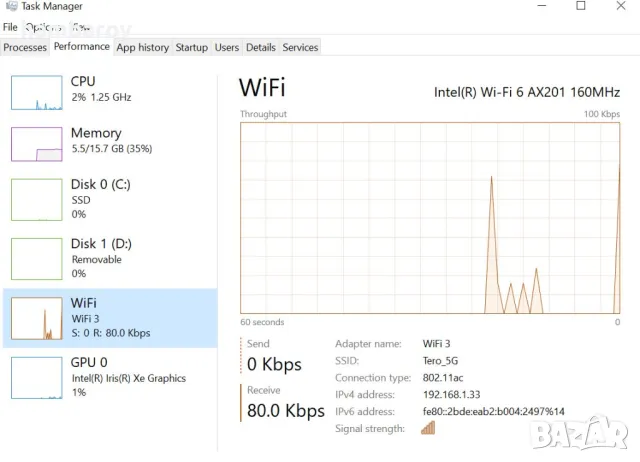This screenshot has height=462, width=640.
Task: Click the WiFi 3 sidebar graph thumbnail
Action: [37, 318]
